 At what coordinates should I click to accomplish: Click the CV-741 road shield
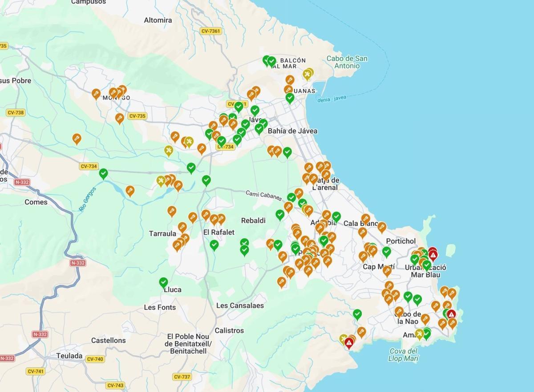36,372
